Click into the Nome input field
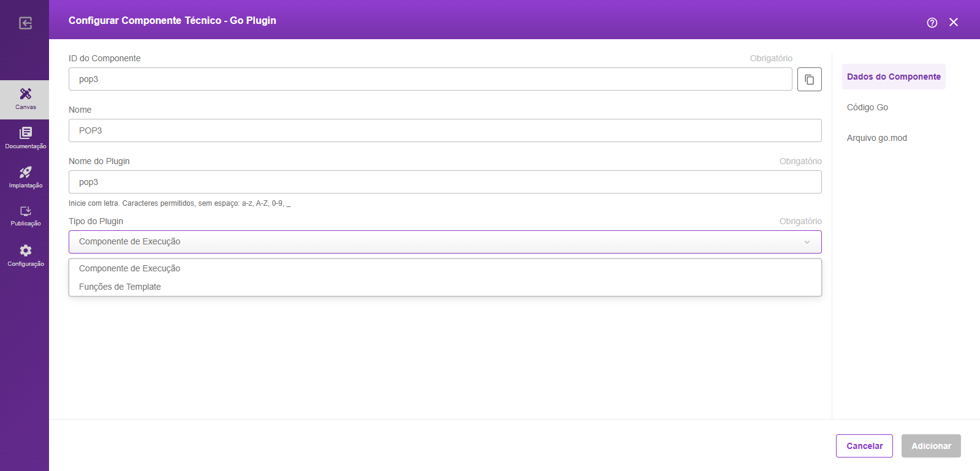The width and height of the screenshot is (980, 471). [444, 130]
